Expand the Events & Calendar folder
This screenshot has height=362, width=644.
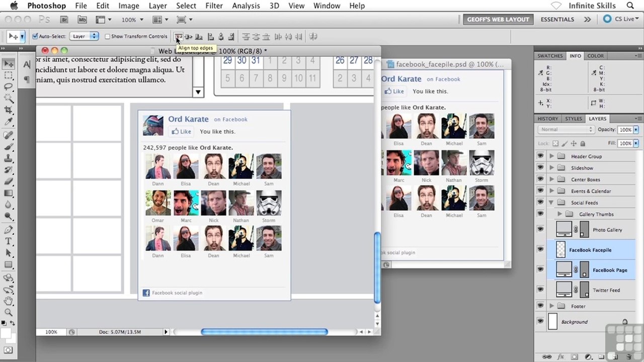coord(552,191)
